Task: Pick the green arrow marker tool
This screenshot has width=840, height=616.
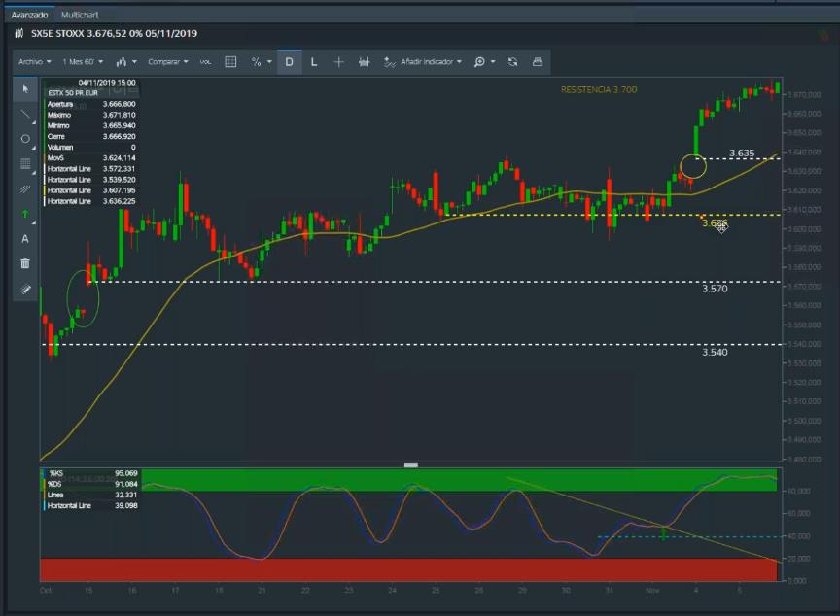Action: tap(25, 214)
